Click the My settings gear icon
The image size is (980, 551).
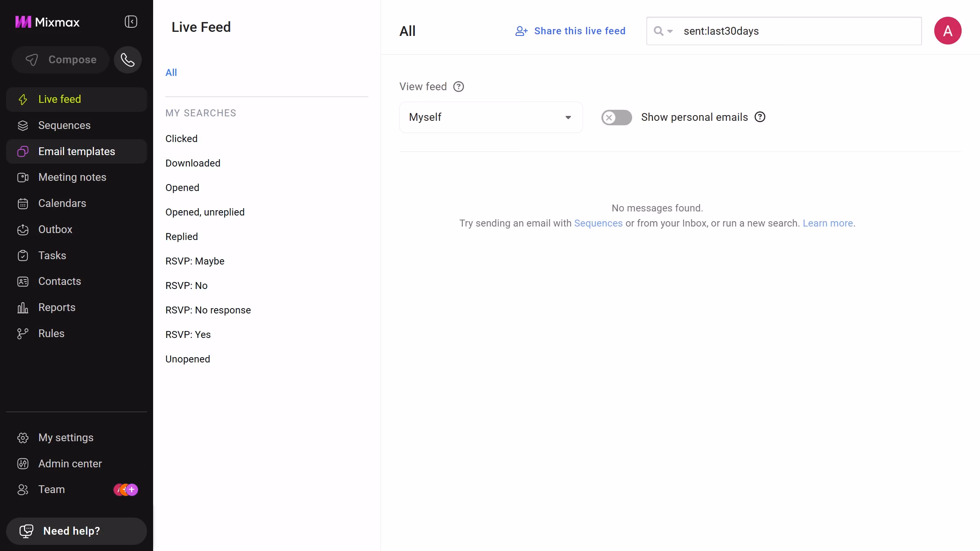click(23, 438)
